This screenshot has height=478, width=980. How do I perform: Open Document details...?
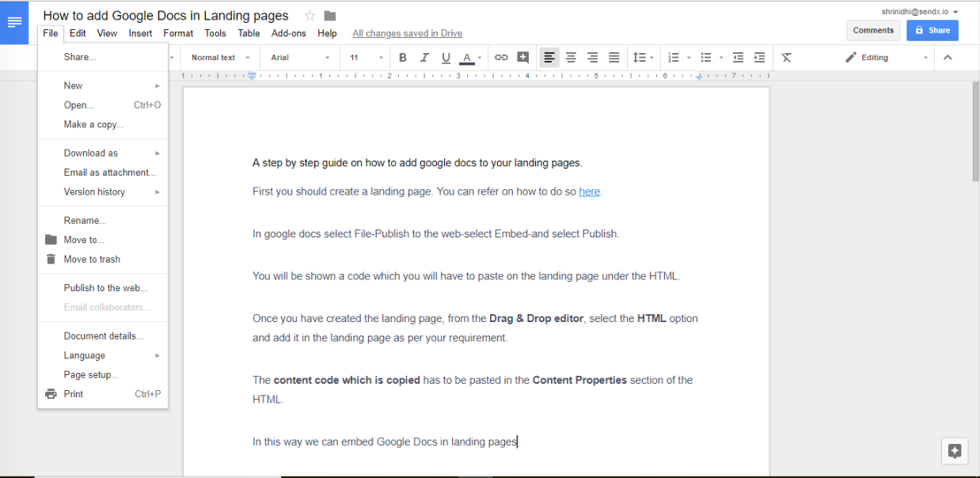click(103, 336)
